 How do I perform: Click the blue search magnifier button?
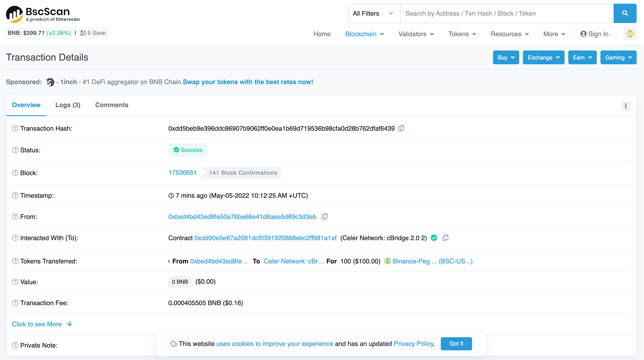(x=624, y=13)
